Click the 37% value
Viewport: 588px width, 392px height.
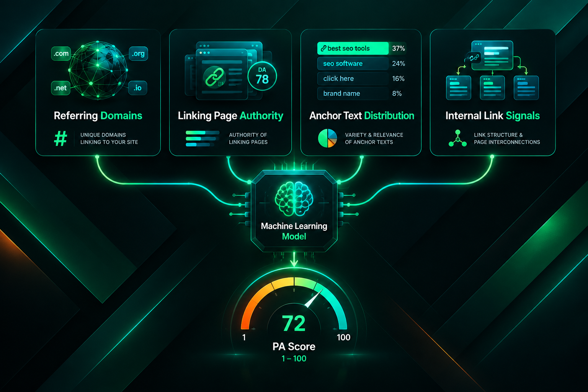pos(399,49)
